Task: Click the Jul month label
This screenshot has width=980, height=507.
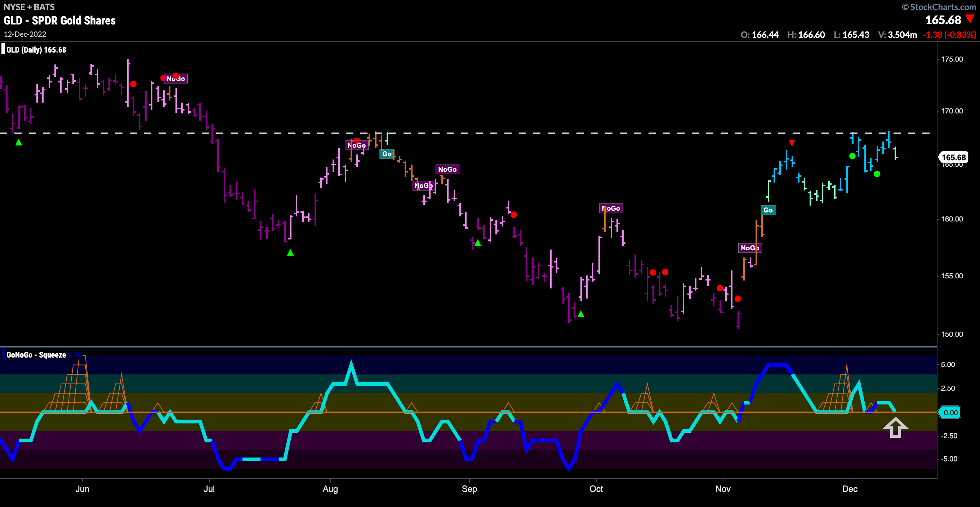Action: point(209,489)
